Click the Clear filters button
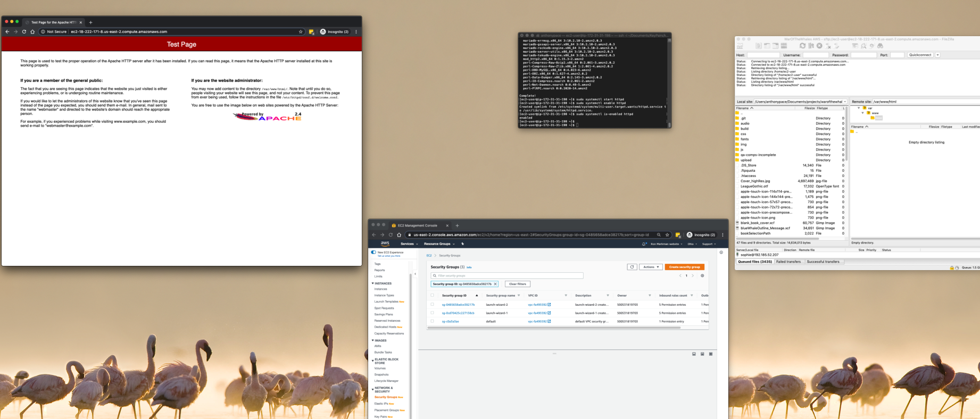Viewport: 980px width, 419px height. pos(517,284)
